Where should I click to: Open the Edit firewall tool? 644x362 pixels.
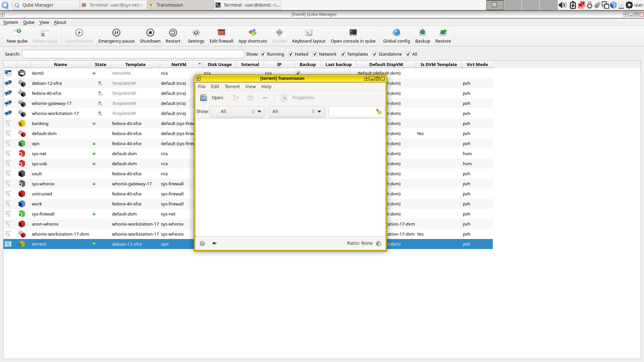221,33
